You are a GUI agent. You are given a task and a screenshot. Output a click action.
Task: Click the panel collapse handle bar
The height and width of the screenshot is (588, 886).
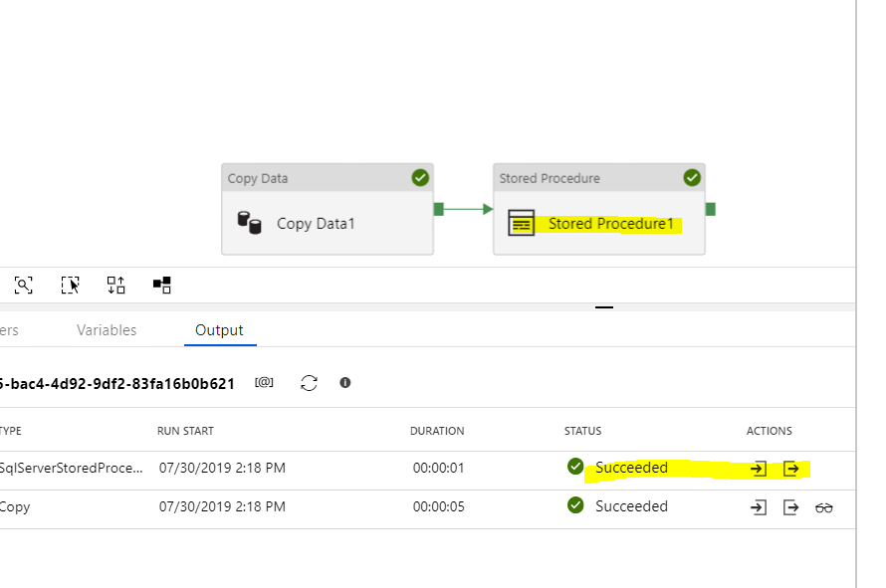click(604, 307)
